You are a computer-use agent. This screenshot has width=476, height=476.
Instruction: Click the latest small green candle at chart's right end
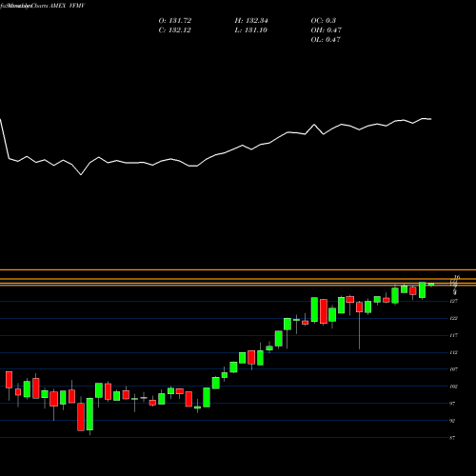(x=431, y=285)
